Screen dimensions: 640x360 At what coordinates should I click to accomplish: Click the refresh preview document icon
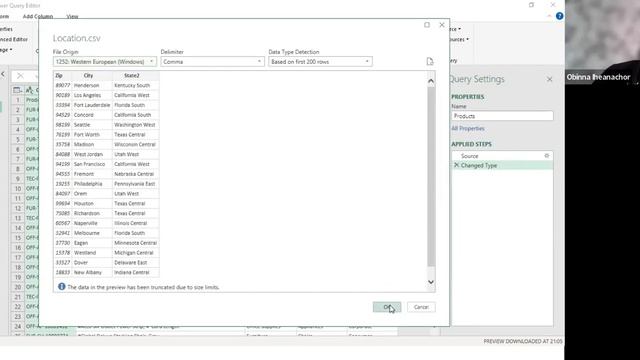tap(430, 61)
